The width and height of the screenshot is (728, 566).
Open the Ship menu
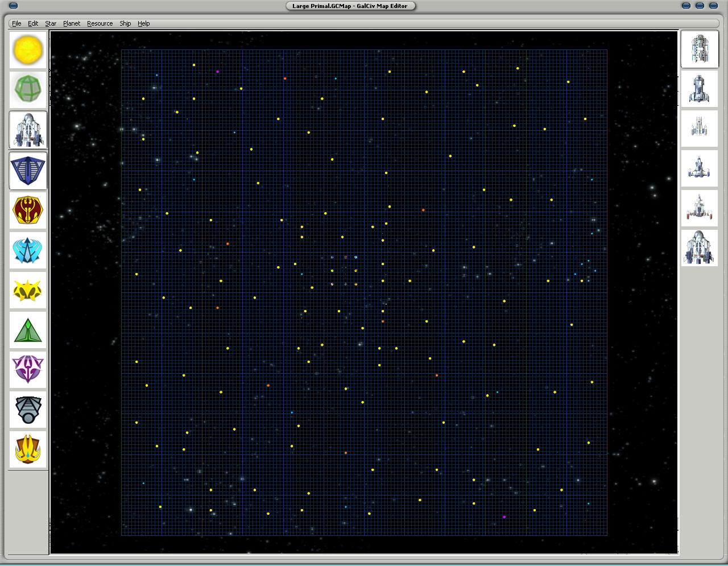pyautogui.click(x=125, y=23)
